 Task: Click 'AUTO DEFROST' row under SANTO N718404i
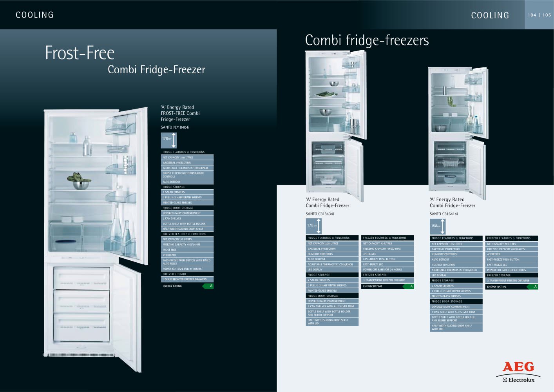click(187, 182)
